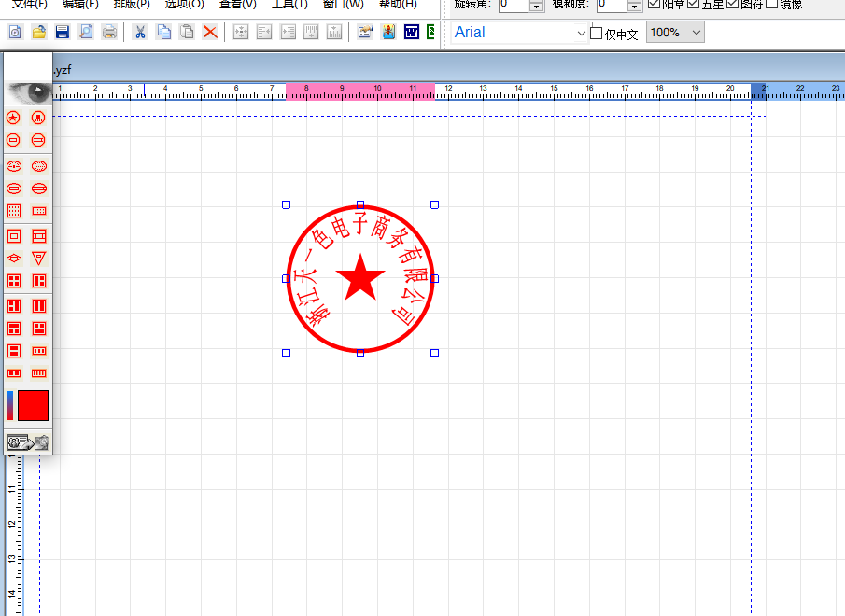The height and width of the screenshot is (616, 845).
Task: Open file with folder icon
Action: 39,33
